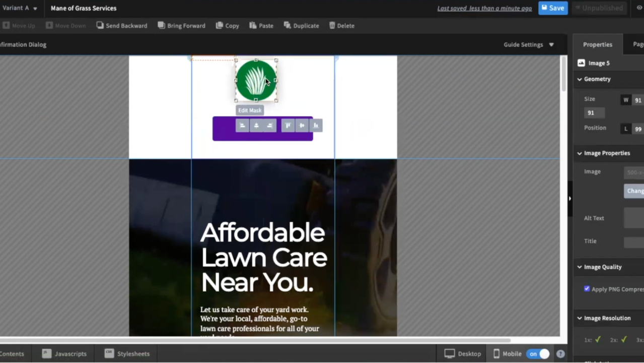This screenshot has height=363, width=644.
Task: Duplicate the selected image via the toolbar
Action: [301, 25]
